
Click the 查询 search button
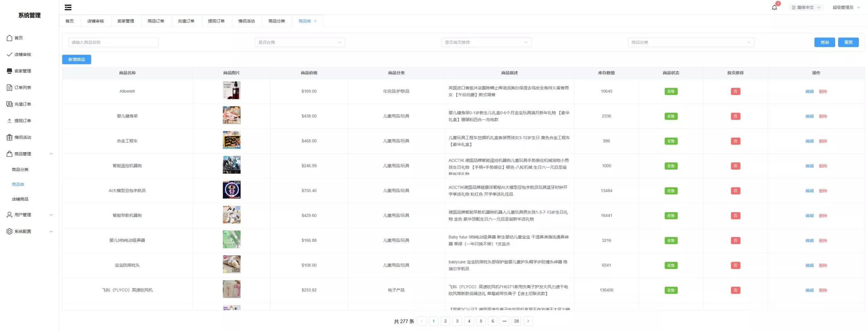[824, 42]
